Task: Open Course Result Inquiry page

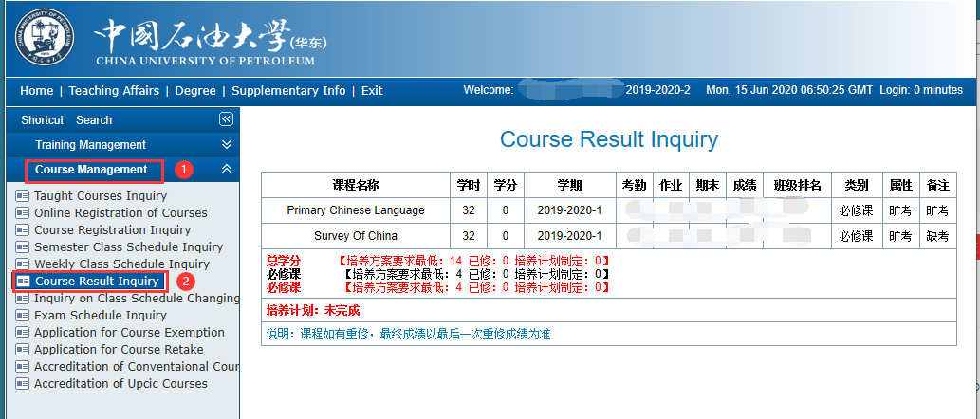Action: pyautogui.click(x=96, y=282)
